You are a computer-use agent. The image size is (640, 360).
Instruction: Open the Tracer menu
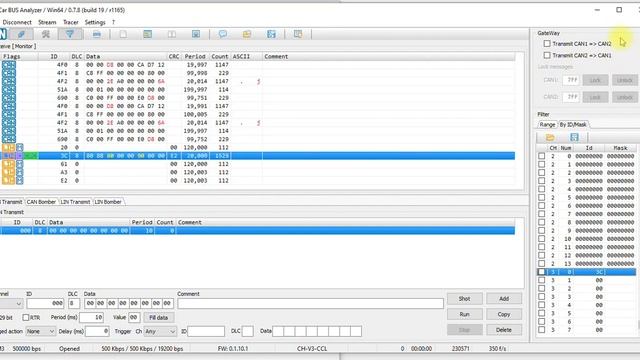tap(71, 22)
